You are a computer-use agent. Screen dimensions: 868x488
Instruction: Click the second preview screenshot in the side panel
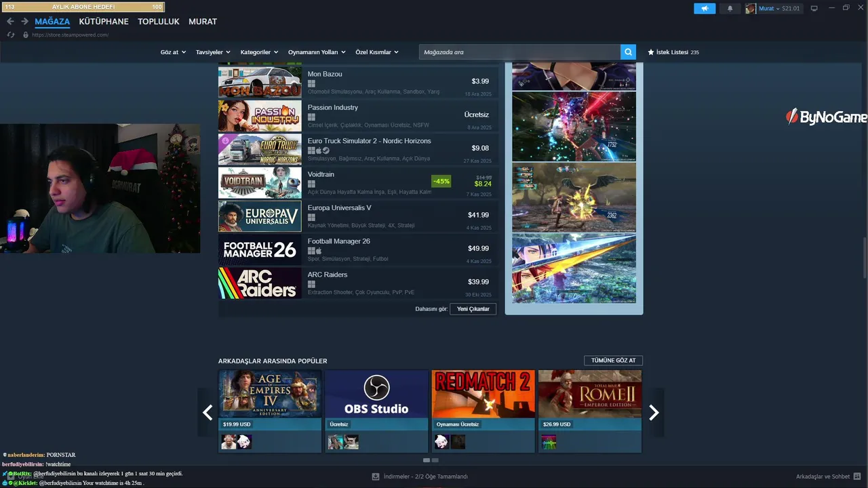(574, 127)
